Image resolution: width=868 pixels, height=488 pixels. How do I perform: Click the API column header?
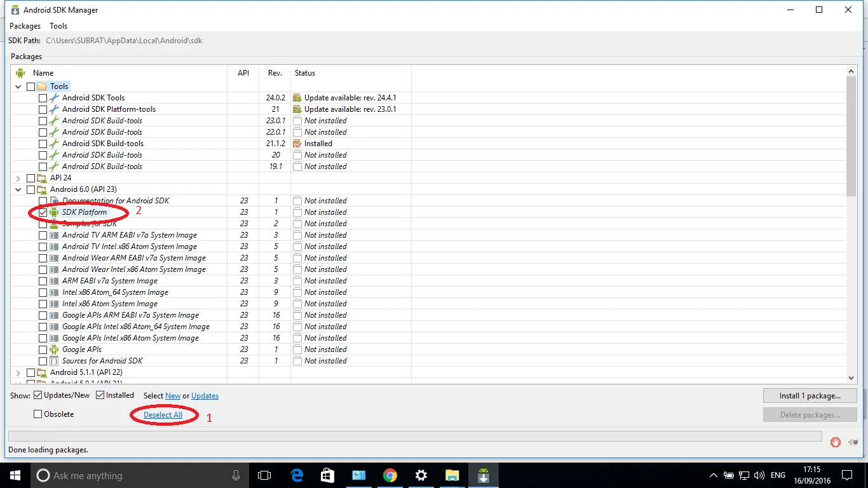pos(243,73)
